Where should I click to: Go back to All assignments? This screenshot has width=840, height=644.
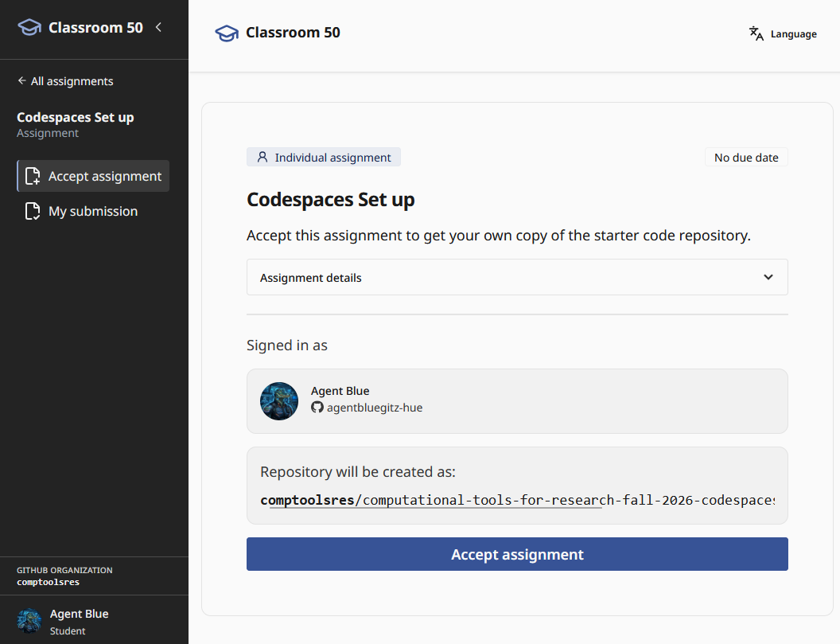(x=65, y=81)
